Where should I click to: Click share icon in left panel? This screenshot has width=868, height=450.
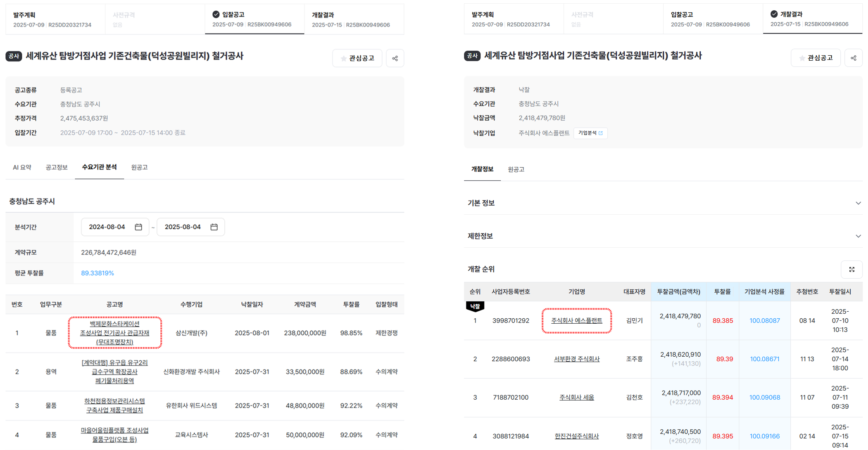[x=395, y=58]
